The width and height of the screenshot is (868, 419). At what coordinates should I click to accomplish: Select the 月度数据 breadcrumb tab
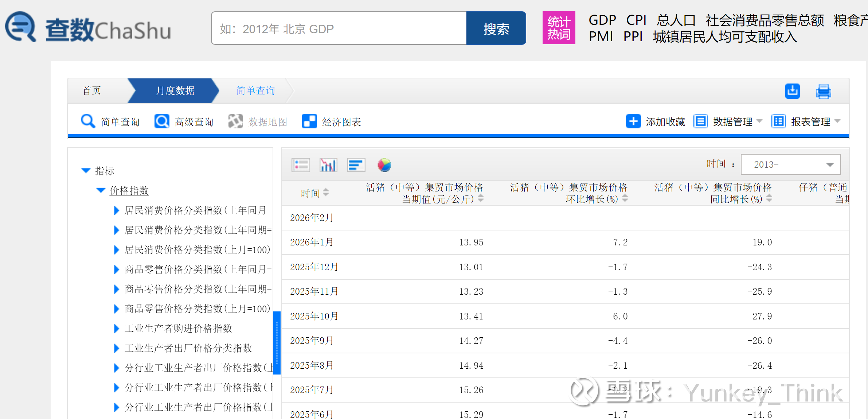175,91
